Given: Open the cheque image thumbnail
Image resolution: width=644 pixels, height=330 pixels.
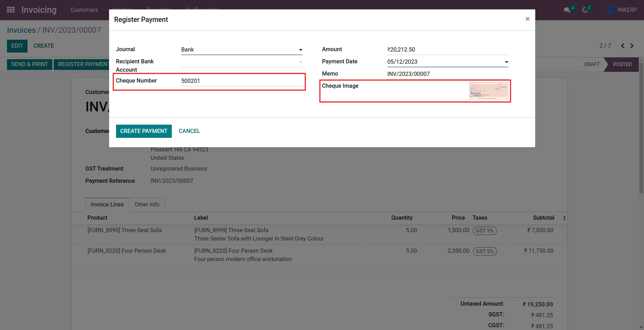Looking at the screenshot, I should (489, 91).
